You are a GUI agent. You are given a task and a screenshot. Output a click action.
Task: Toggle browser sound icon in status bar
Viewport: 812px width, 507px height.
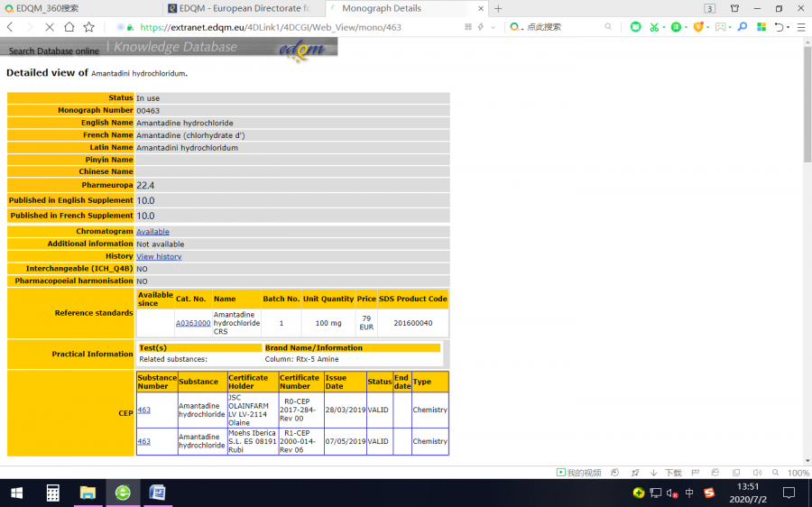pos(758,473)
